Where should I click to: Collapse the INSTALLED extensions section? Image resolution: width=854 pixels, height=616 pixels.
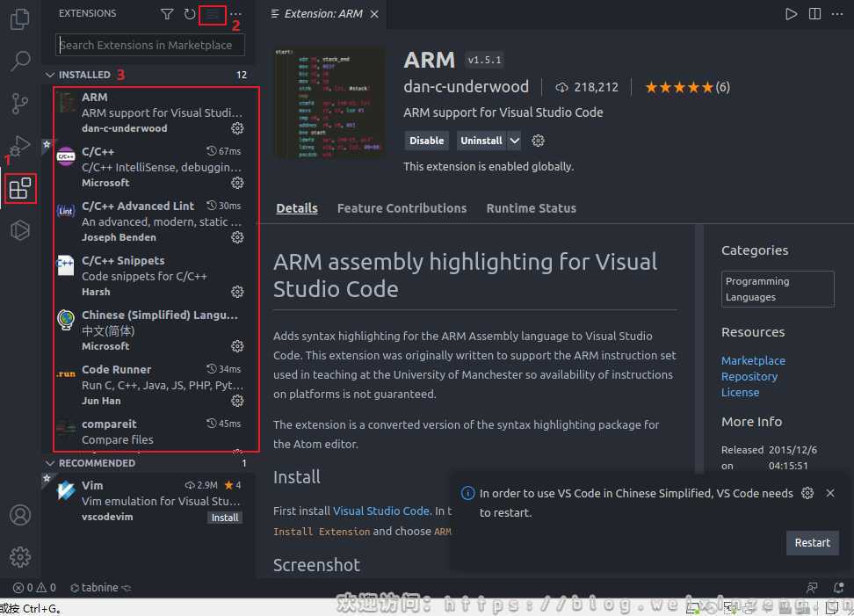point(50,76)
